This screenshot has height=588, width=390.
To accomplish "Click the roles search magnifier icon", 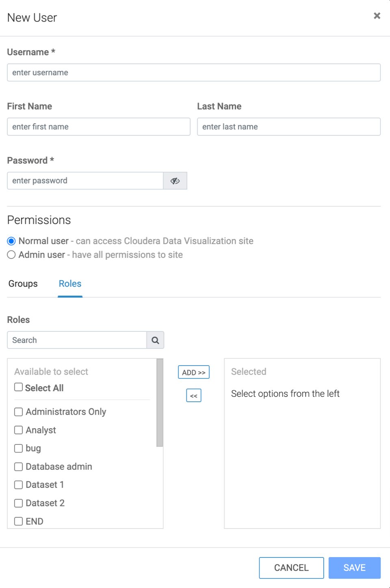I will tap(155, 340).
